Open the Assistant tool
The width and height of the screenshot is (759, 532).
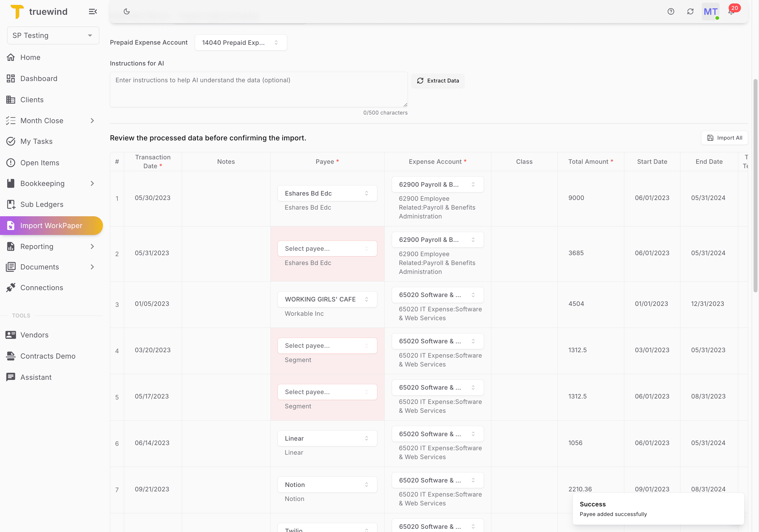point(36,377)
